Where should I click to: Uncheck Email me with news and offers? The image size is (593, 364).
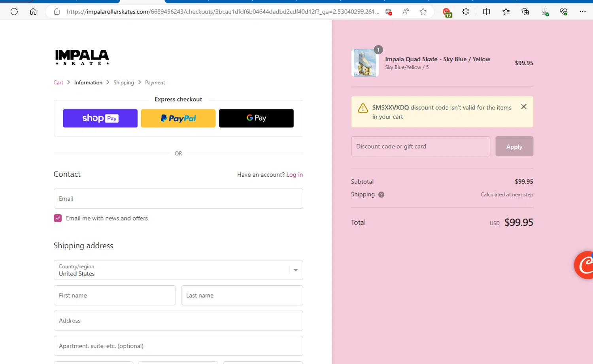click(x=58, y=218)
